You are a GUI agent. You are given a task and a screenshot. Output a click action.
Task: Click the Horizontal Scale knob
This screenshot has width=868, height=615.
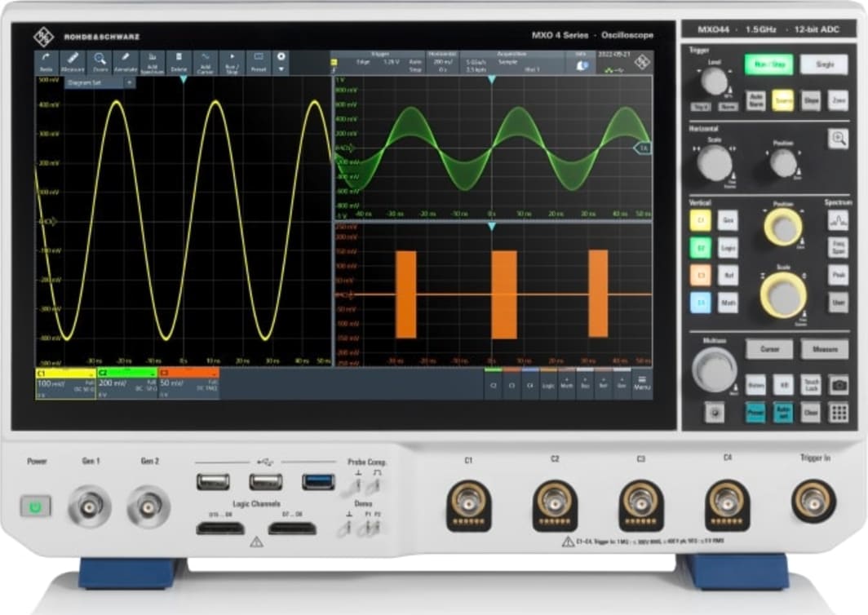coord(714,163)
